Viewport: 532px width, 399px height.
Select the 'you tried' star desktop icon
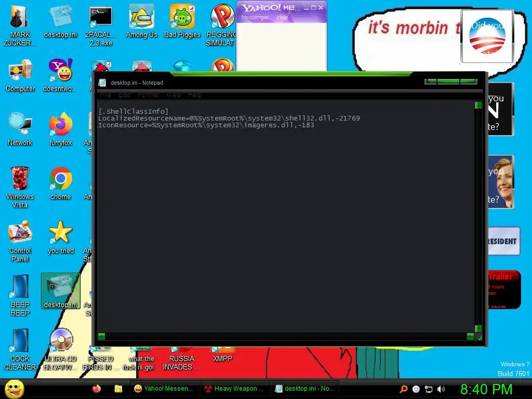pos(60,237)
